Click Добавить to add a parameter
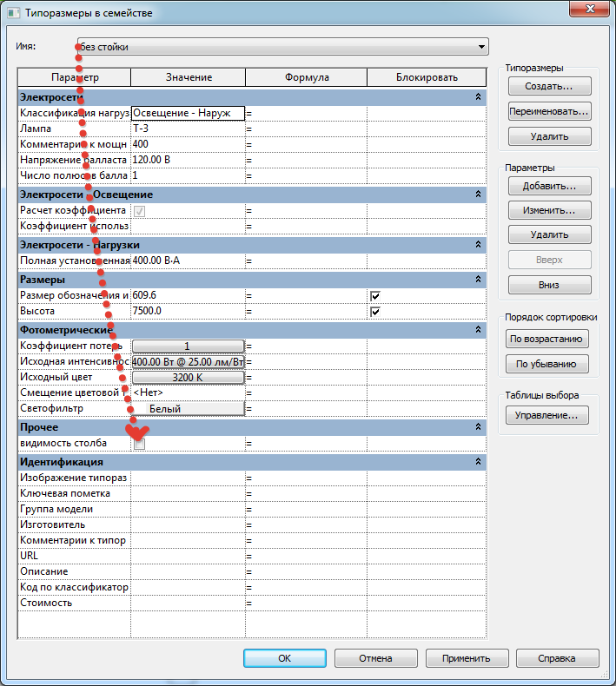This screenshot has width=616, height=686. coord(549,186)
